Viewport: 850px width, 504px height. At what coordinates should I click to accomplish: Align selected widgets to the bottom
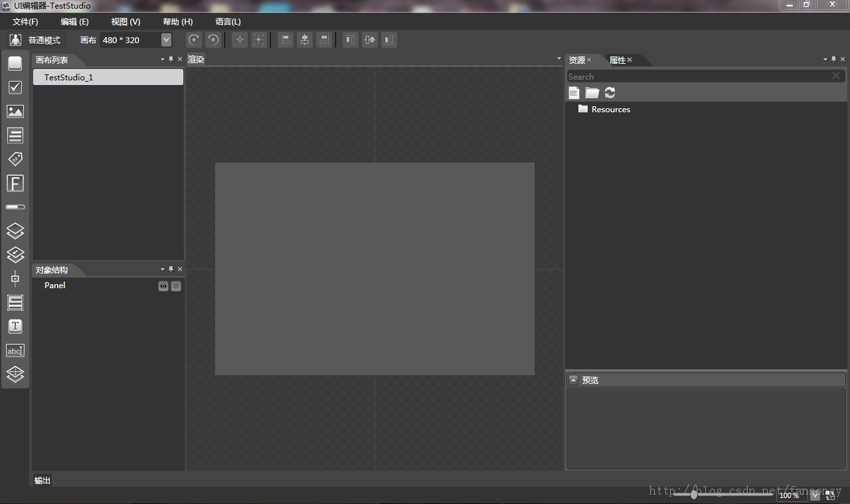coord(389,40)
